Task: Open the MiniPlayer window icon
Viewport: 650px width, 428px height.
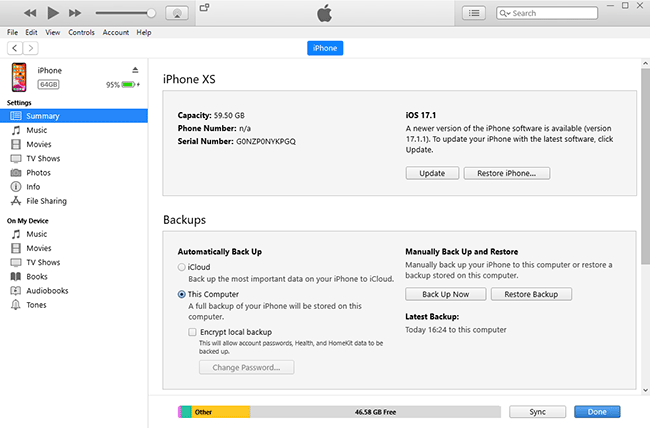Action: [204, 7]
